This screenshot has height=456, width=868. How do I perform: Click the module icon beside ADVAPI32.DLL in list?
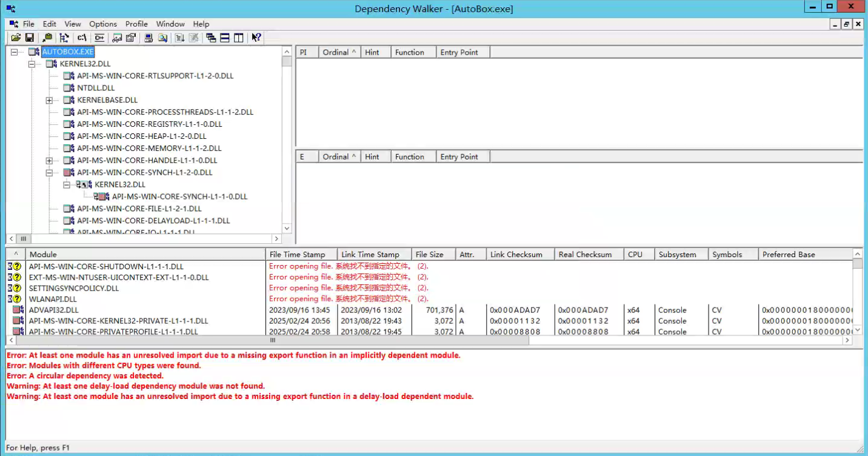tap(18, 310)
